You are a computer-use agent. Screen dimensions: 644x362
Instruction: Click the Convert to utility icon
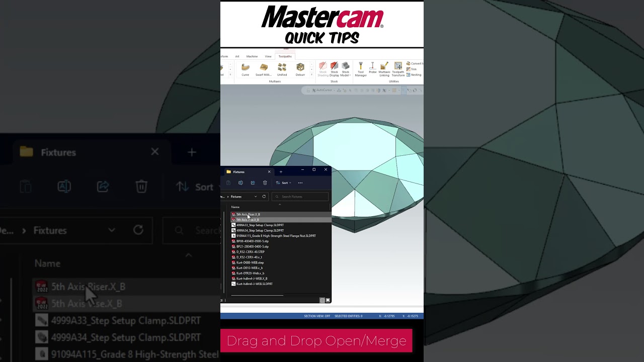[x=415, y=64]
